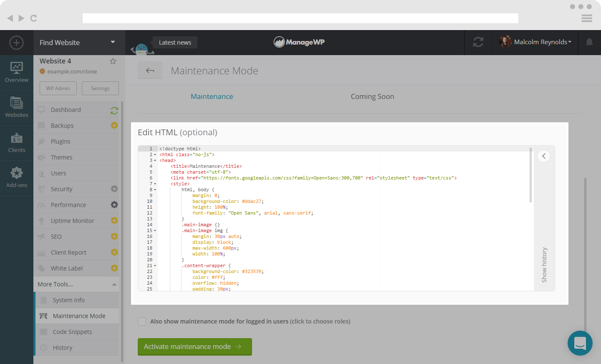Click Activate maintenance mode button
Viewport: 601px width, 364px height.
tap(195, 346)
